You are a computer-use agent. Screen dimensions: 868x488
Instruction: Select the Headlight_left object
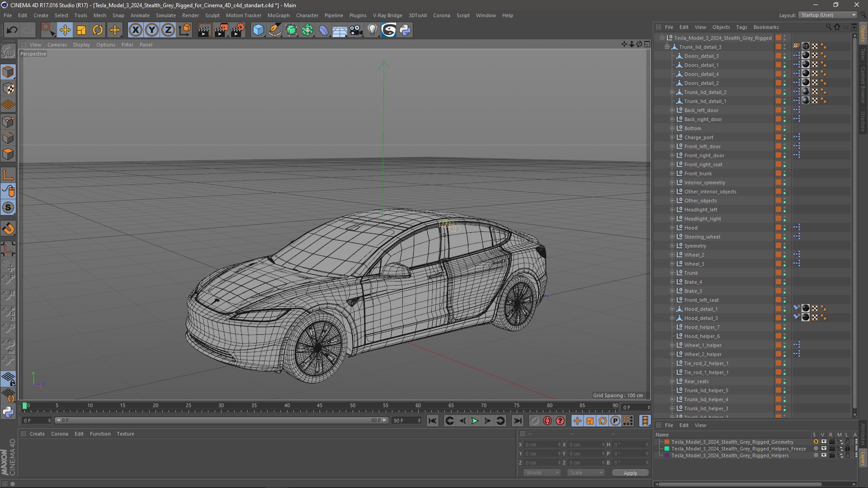tap(701, 210)
